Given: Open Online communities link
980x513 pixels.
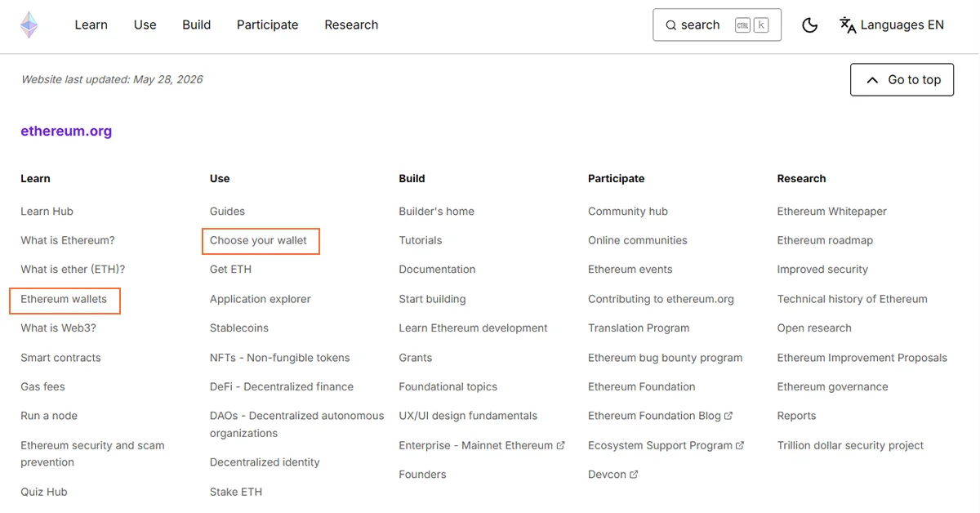Looking at the screenshot, I should [638, 240].
